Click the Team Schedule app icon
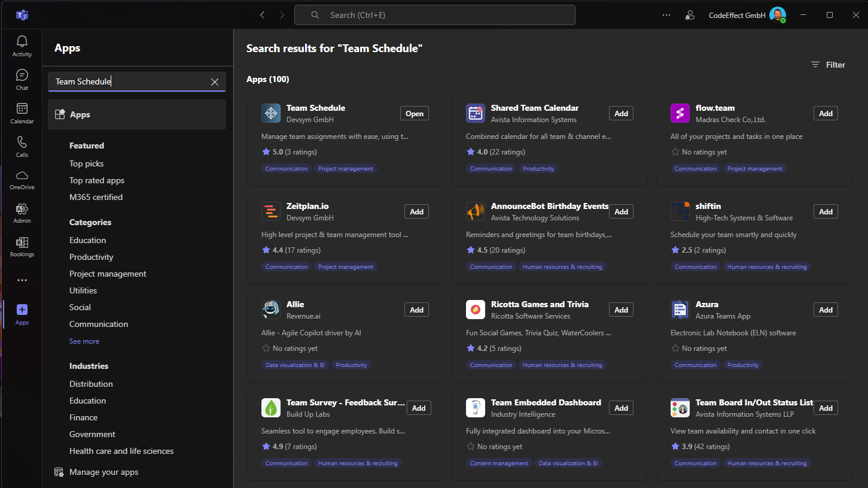Viewport: 868px width, 488px height. click(x=271, y=113)
